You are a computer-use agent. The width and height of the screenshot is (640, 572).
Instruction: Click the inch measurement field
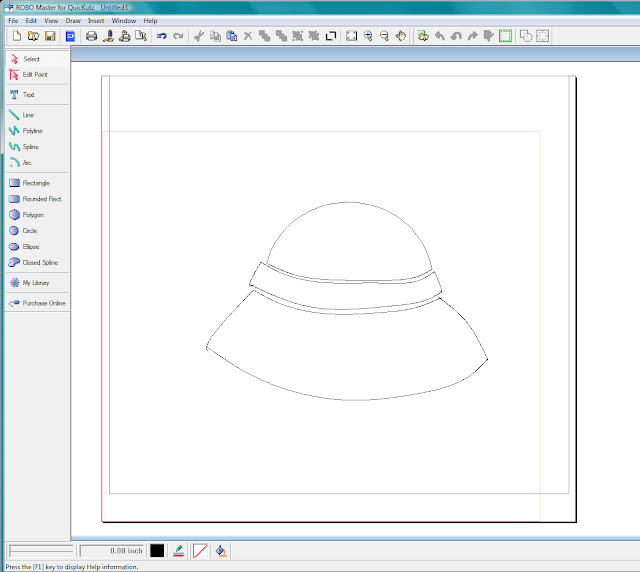click(111, 550)
